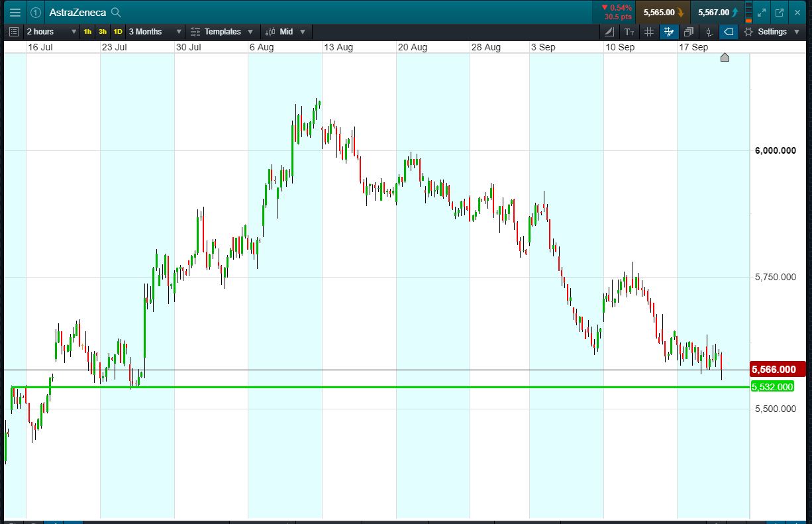Click the 13 Aug date label
Viewport: 812px width, 524px height.
point(338,48)
